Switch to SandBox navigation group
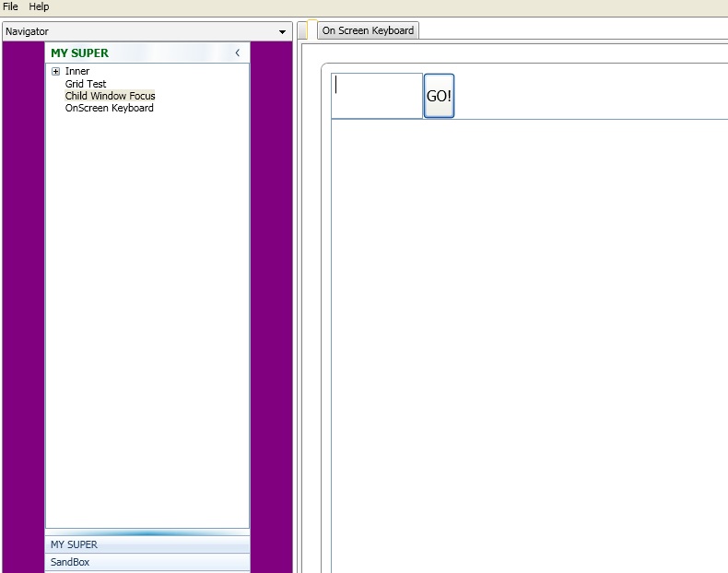 (147, 562)
